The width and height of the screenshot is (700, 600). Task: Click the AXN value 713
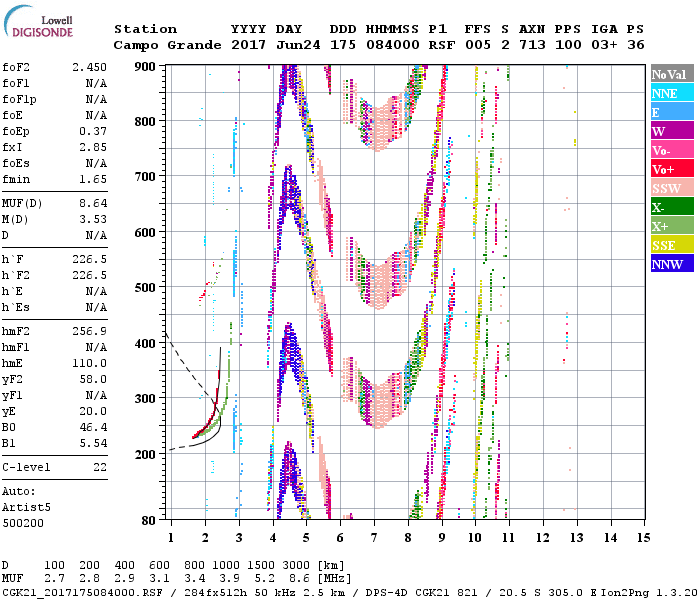pos(532,45)
